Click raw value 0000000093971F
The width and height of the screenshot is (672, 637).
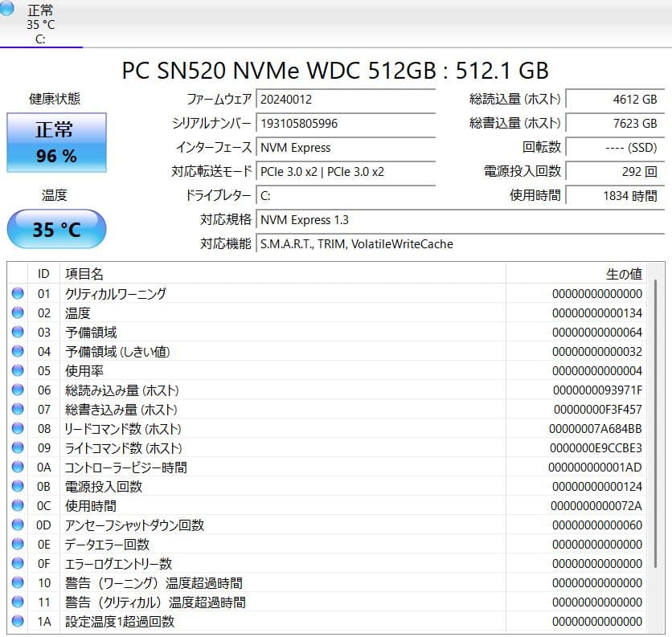597,390
